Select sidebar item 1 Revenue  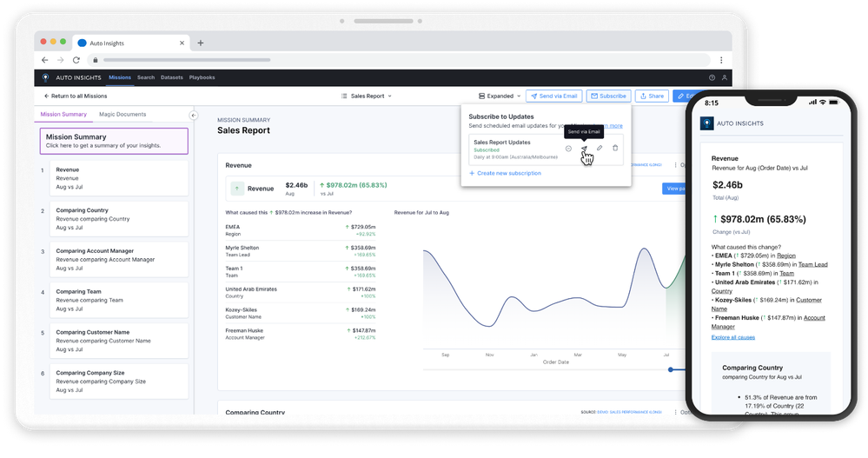119,178
